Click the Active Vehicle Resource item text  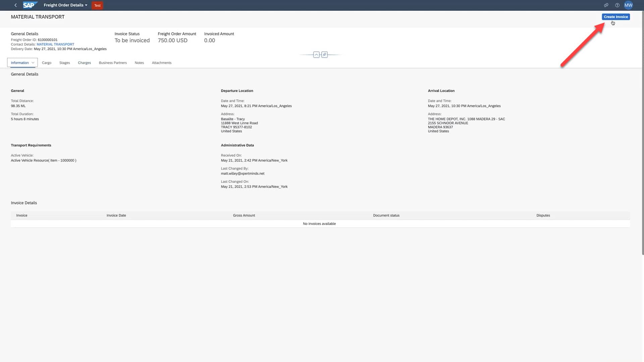(44, 161)
